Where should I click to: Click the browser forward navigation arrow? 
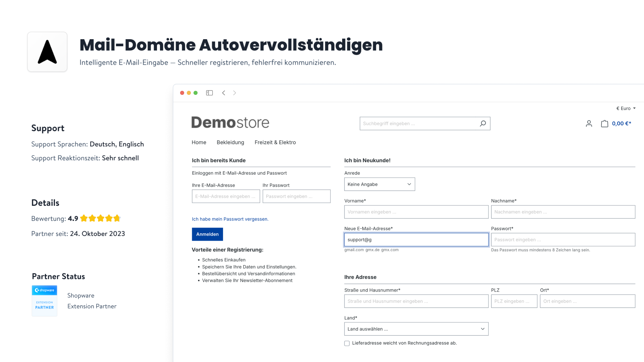click(234, 93)
